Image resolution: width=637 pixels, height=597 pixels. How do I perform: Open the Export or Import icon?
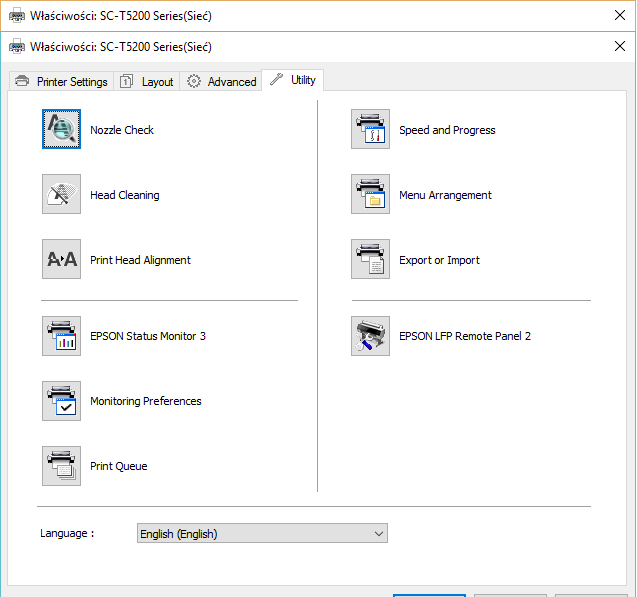[x=370, y=260]
